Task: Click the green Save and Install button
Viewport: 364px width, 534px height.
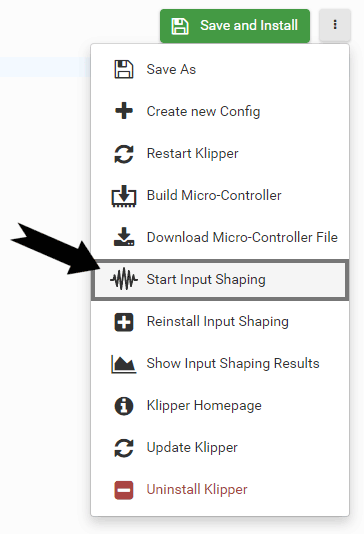Action: pyautogui.click(x=235, y=26)
